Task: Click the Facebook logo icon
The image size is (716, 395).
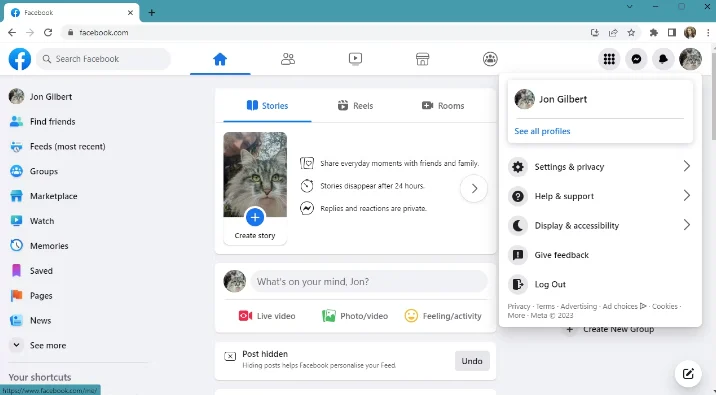Action: coord(20,59)
